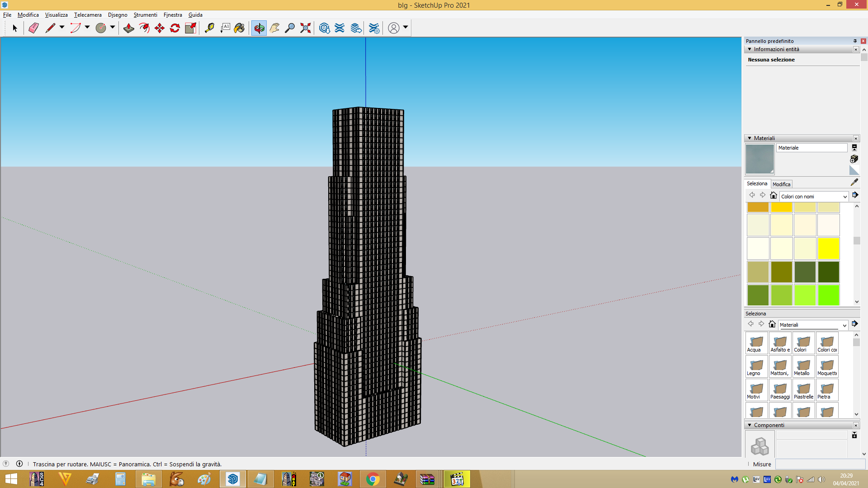Open the Visualizza menu
Viewport: 868px width, 488px height.
[57, 15]
